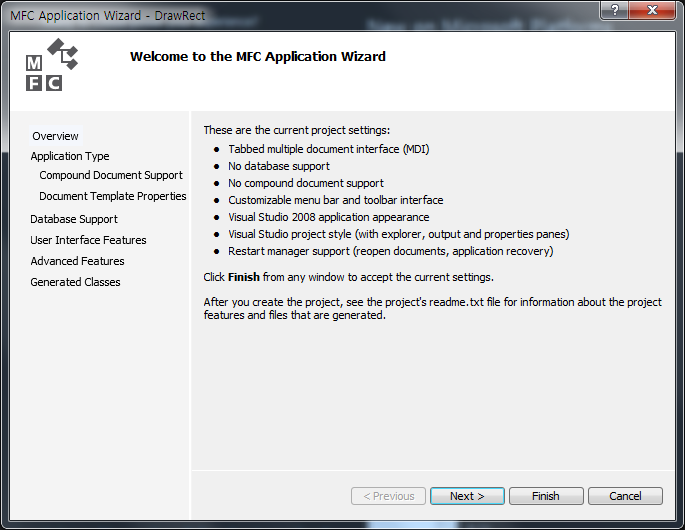Screen dimensions: 685x530
Task: Open the Generated Classes page
Action: (75, 282)
